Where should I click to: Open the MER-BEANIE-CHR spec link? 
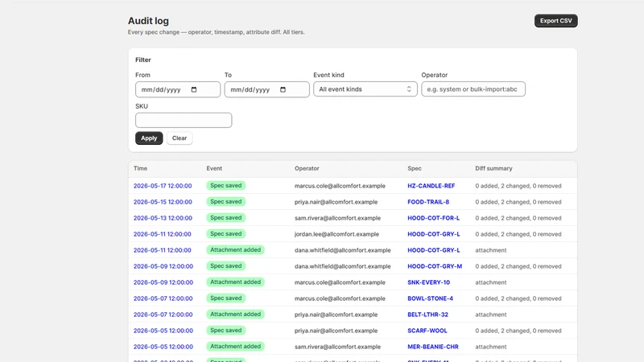(433, 347)
